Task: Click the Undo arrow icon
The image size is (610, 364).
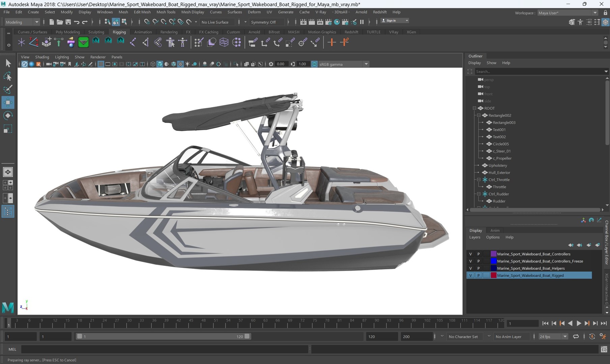Action: 77,22
